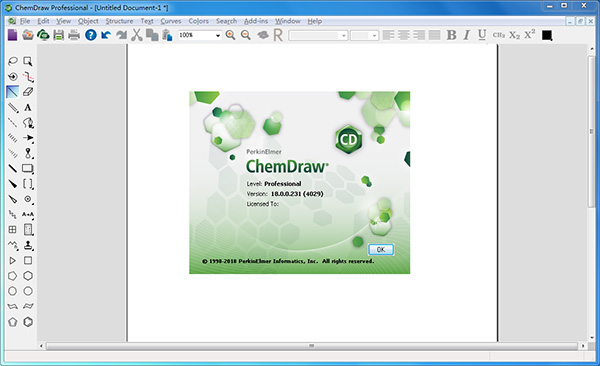The image size is (600, 366).
Task: Select the Rectangle drawing elements tool
Action: [28, 168]
